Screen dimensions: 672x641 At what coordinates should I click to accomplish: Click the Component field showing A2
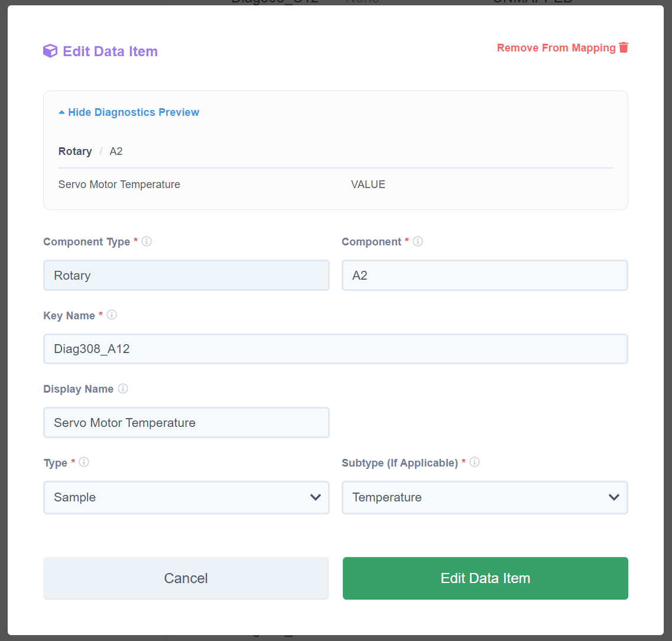tap(485, 275)
